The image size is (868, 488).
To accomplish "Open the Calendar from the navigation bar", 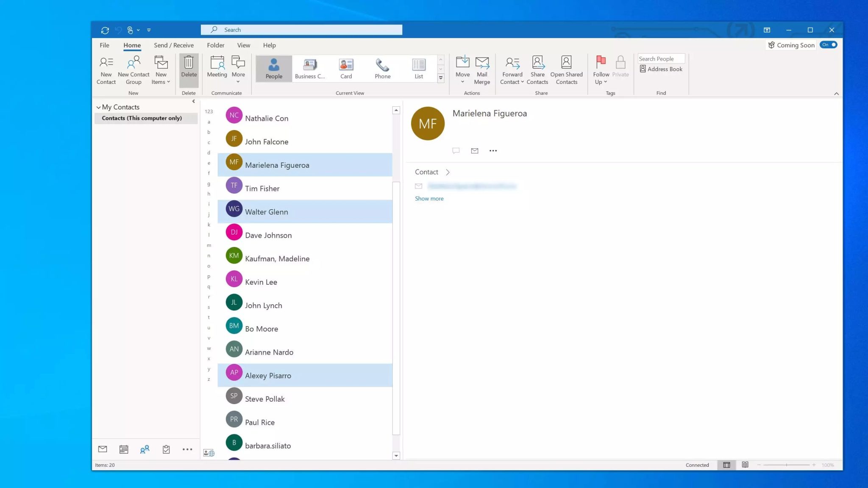I will tap(124, 449).
